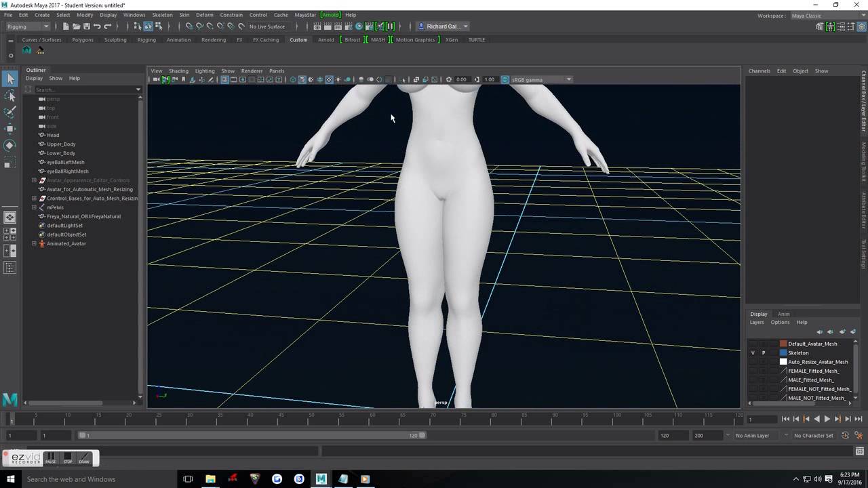Click the Open Scene folder icon
This screenshot has width=868, height=488.
point(76,26)
